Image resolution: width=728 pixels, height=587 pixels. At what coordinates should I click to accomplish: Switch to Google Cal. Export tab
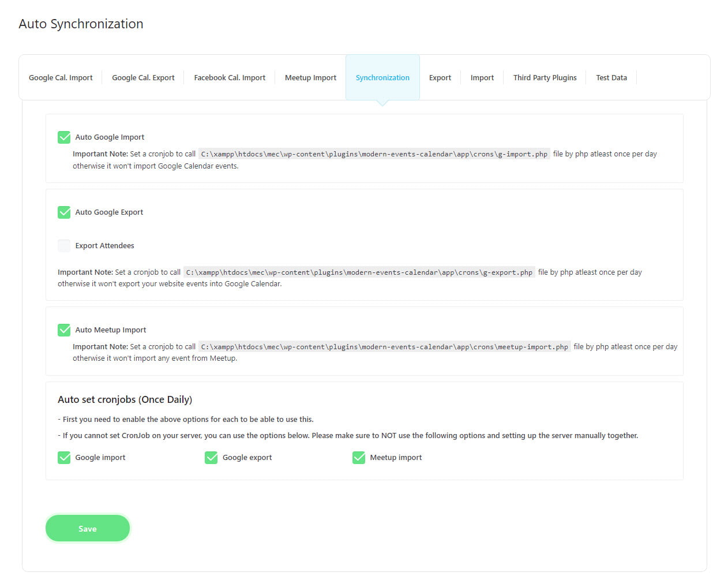[x=143, y=78]
